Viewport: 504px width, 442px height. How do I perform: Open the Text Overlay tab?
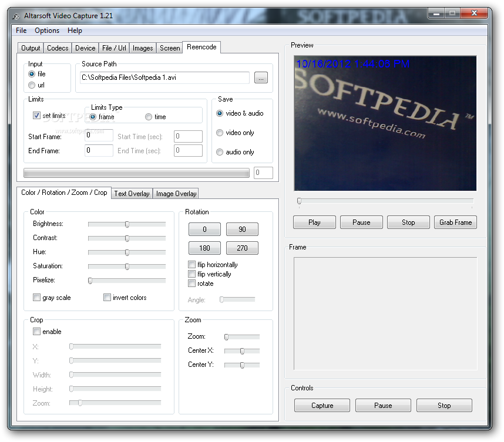click(x=132, y=194)
